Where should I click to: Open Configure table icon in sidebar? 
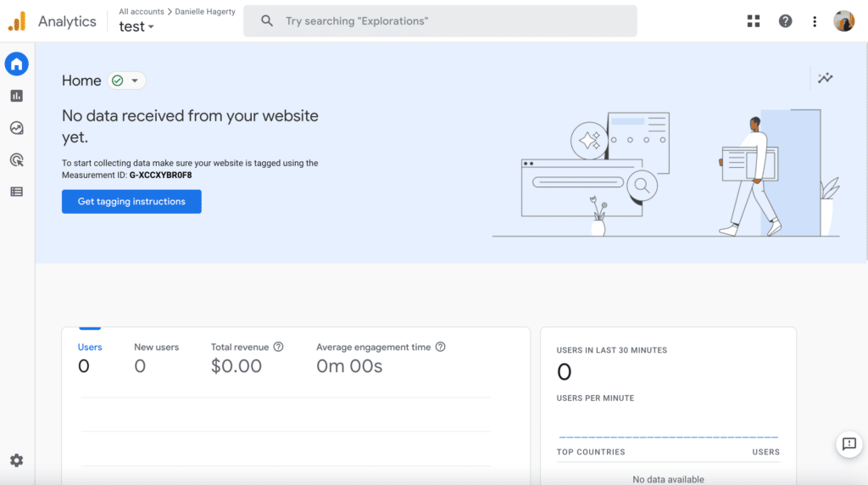coord(17,192)
